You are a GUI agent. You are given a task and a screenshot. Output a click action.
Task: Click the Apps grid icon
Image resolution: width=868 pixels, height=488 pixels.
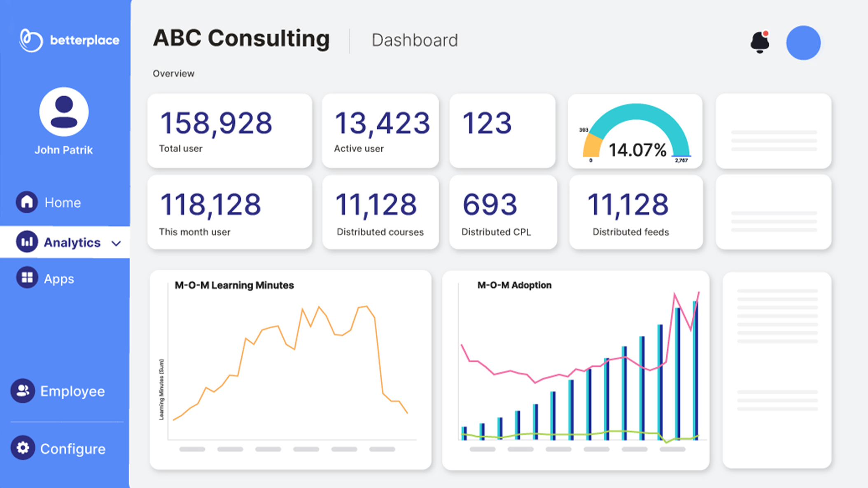click(x=27, y=278)
